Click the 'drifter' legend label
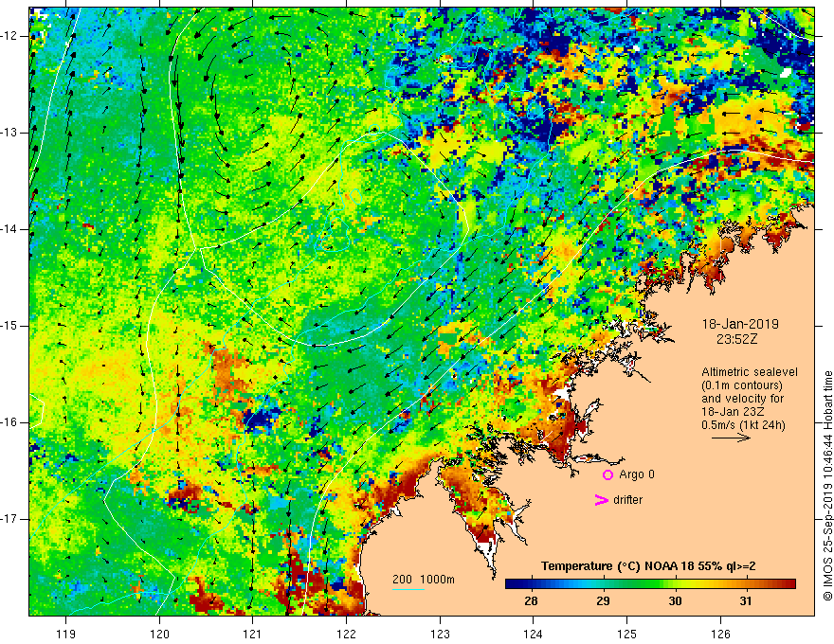The height and width of the screenshot is (644, 834). 627,499
